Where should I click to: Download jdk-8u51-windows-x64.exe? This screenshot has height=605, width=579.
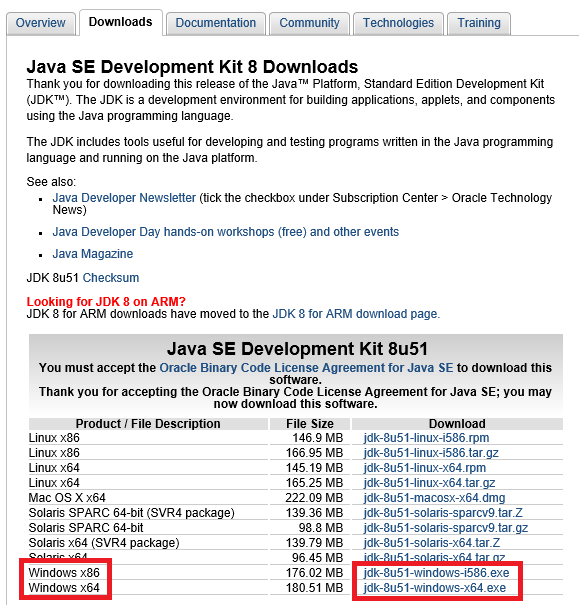click(x=435, y=588)
